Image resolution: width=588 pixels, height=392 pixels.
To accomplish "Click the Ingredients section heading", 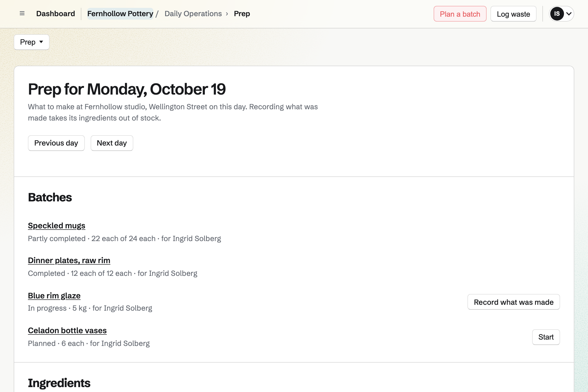I will coord(59,383).
